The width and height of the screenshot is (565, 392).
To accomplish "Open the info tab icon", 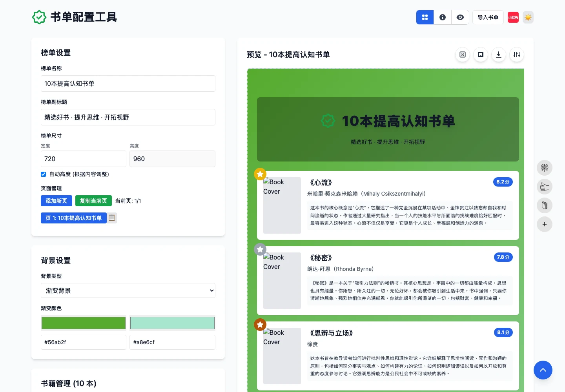I will point(443,17).
